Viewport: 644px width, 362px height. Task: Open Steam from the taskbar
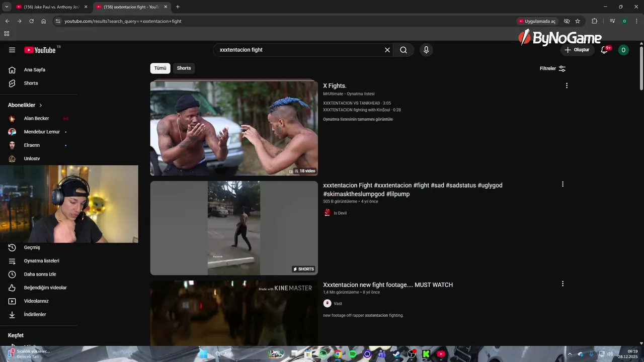tap(396, 354)
